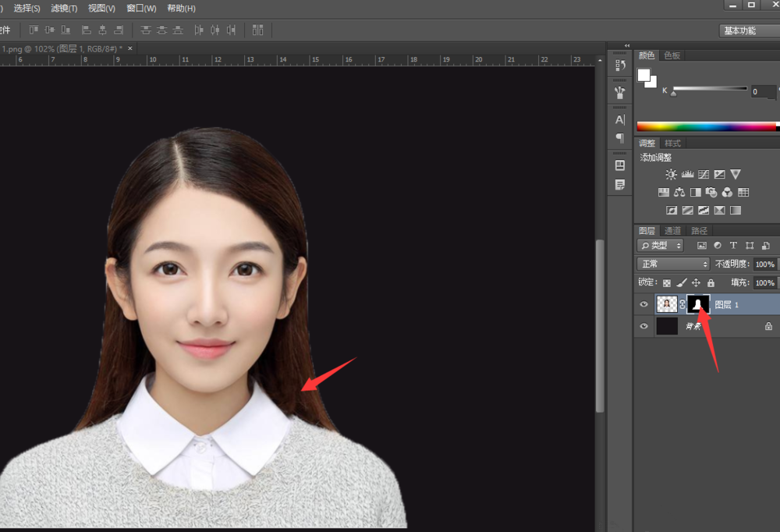This screenshot has height=532, width=780.
Task: Click the rainbow color spectrum bar
Action: 706,126
